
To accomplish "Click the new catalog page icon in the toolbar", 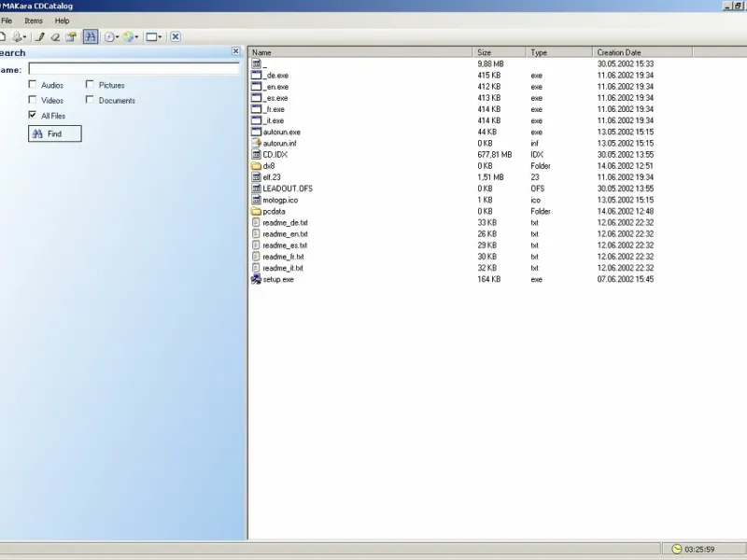I will 3,36.
